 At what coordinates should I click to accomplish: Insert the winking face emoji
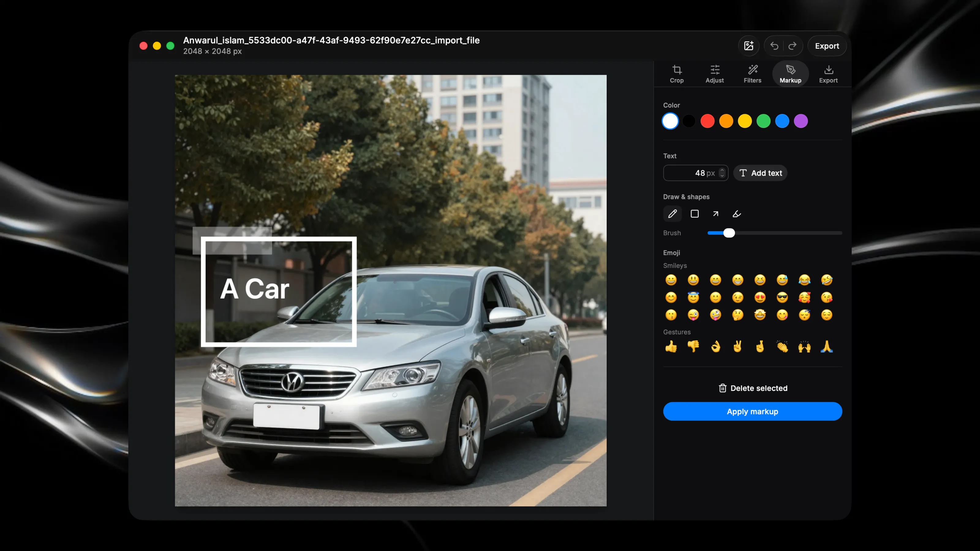click(x=738, y=297)
